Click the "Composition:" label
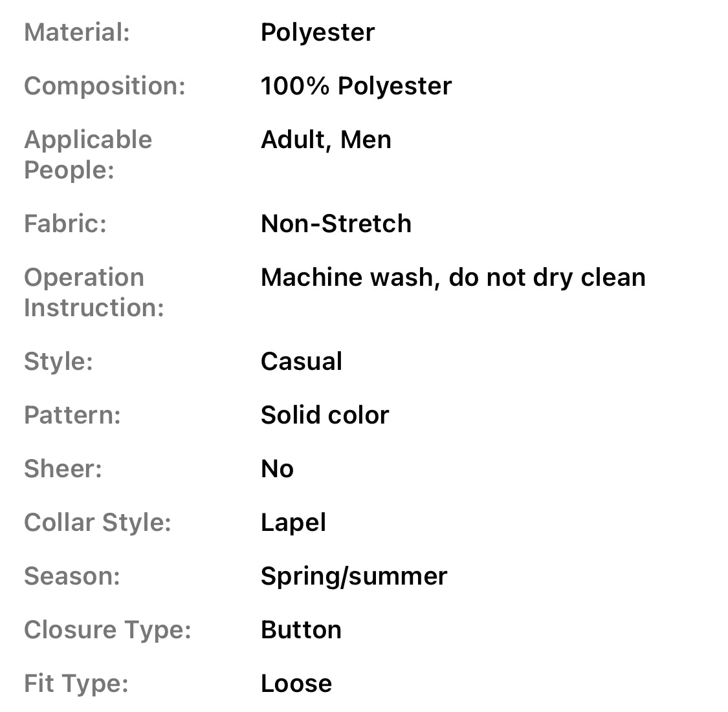This screenshot has width=728, height=712. click(104, 86)
